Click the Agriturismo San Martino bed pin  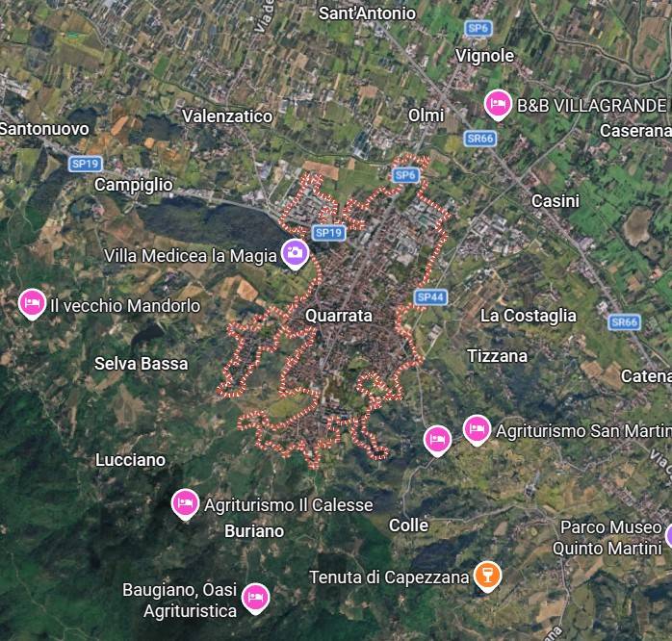(x=477, y=429)
